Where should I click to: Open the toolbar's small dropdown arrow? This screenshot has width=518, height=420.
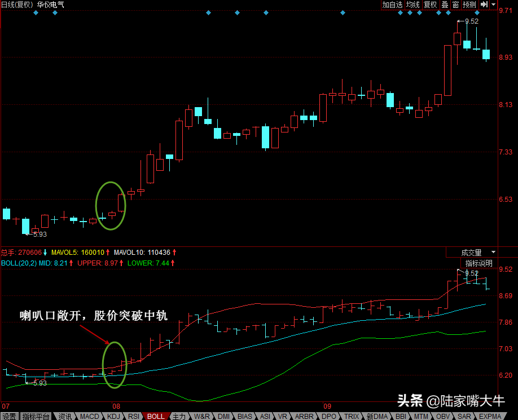coord(493,5)
